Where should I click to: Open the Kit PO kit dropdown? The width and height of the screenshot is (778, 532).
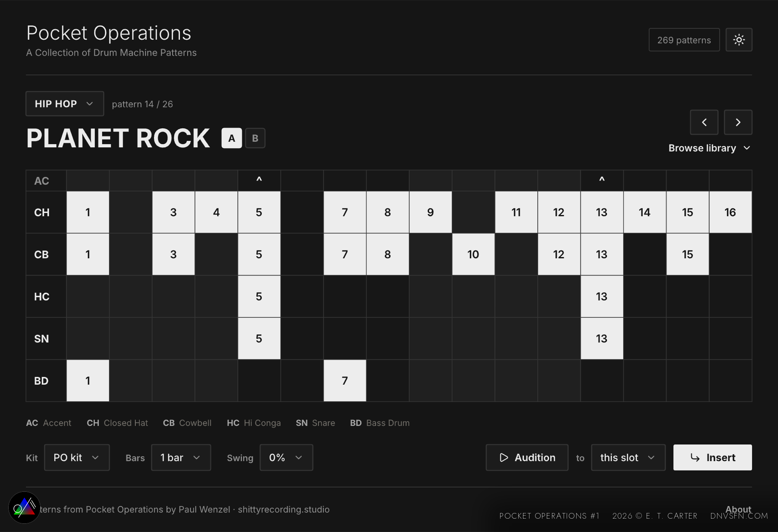point(77,457)
